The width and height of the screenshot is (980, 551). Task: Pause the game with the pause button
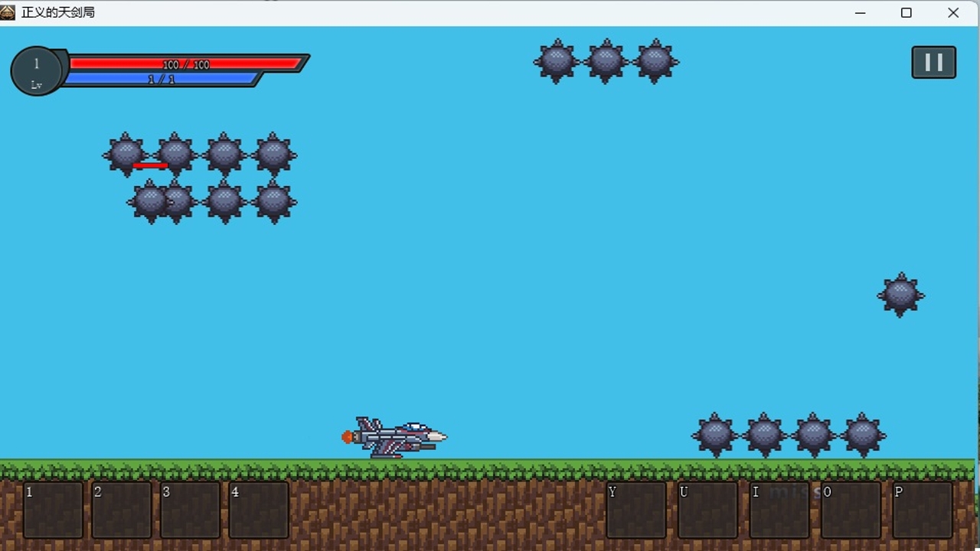pyautogui.click(x=933, y=62)
